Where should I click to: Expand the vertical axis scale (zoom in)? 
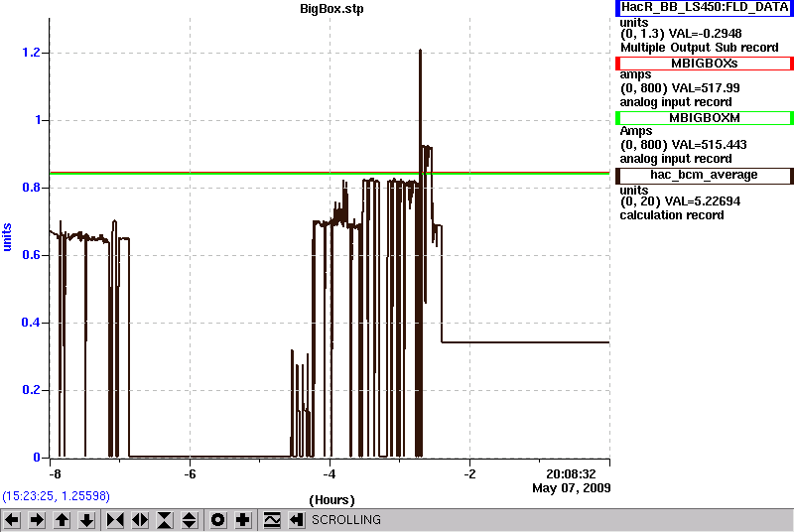click(x=189, y=520)
